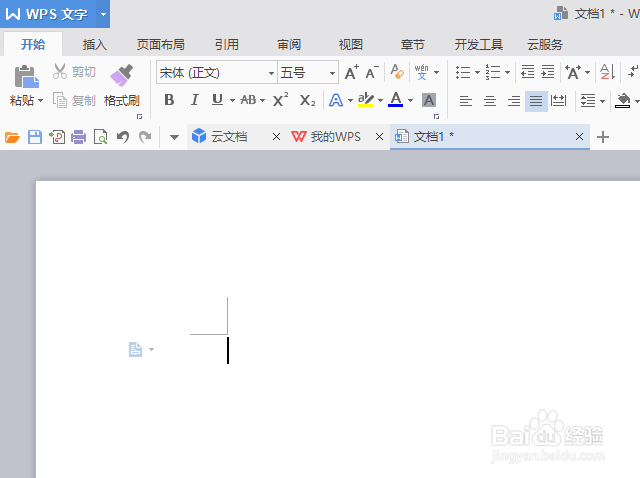Click the sort A-Z icon
640x478 pixels.
pos(607,72)
